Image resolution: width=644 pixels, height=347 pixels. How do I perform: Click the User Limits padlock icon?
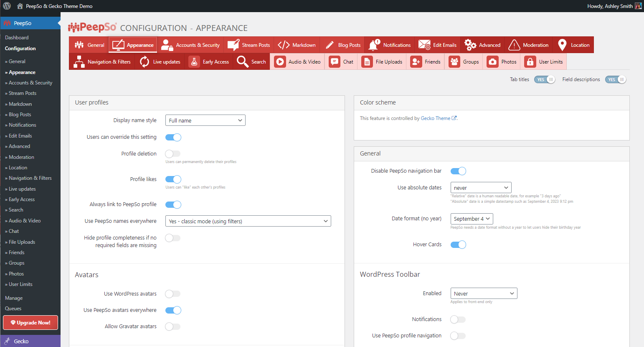(x=530, y=61)
